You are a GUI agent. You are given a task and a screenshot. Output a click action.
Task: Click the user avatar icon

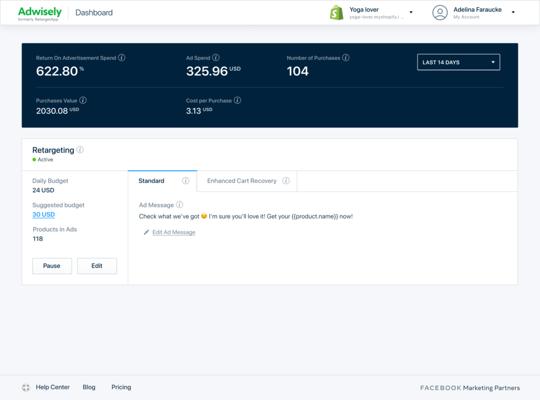(x=440, y=12)
